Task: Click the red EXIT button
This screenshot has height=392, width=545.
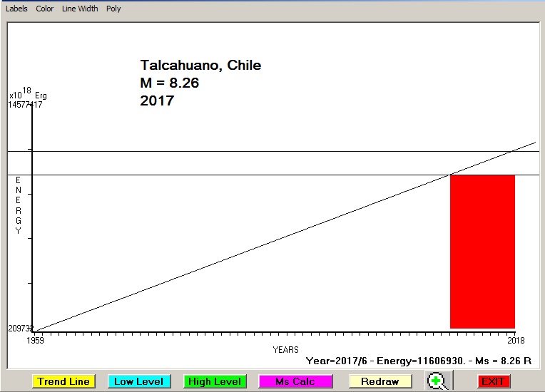Action: coord(493,381)
